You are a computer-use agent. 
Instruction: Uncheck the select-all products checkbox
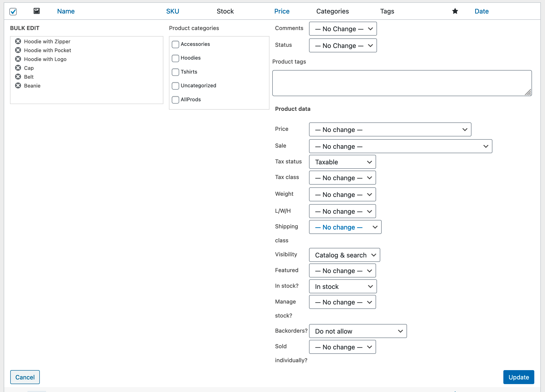[x=13, y=12]
